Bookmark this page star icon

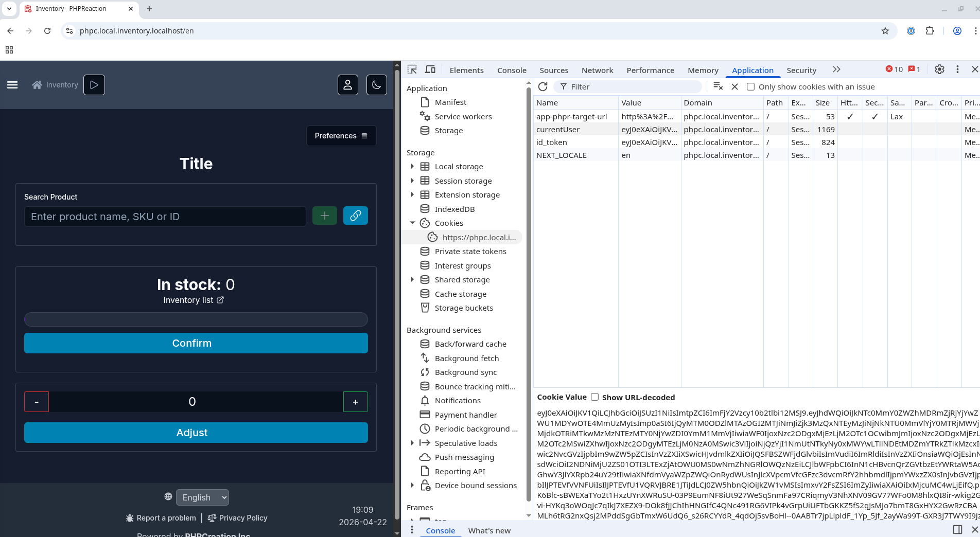[885, 31]
